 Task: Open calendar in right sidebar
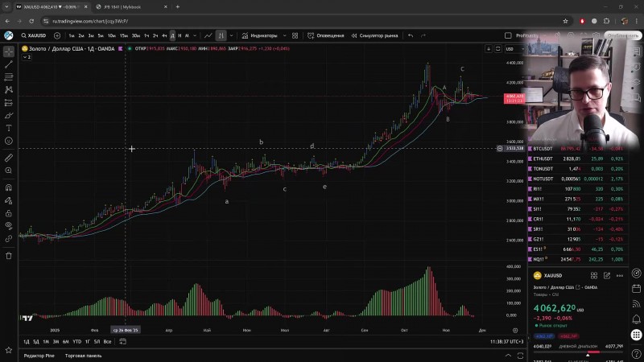click(636, 289)
